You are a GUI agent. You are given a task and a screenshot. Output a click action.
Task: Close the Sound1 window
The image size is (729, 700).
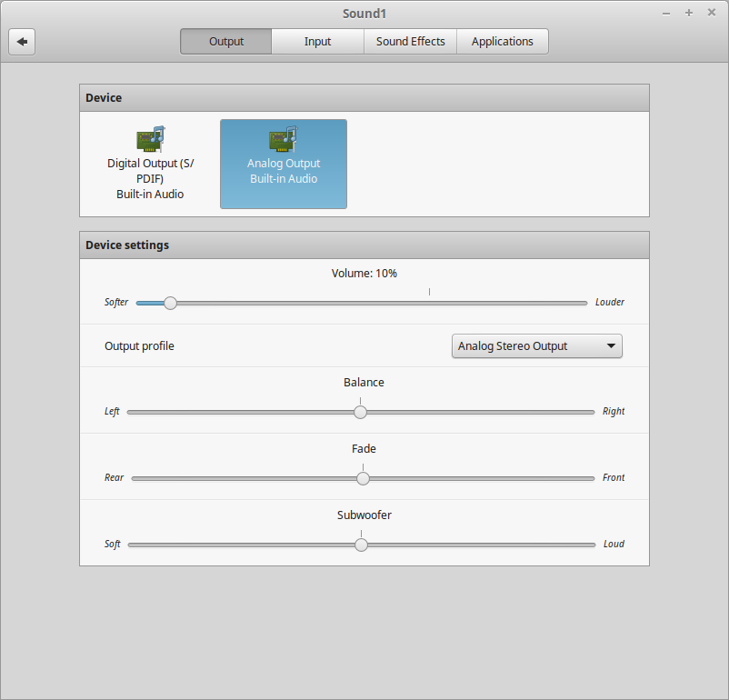point(712,13)
